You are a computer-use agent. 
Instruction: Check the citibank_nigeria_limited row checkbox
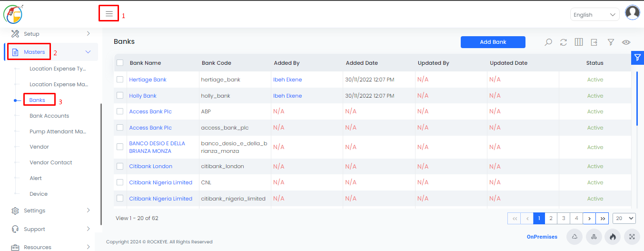[120, 198]
